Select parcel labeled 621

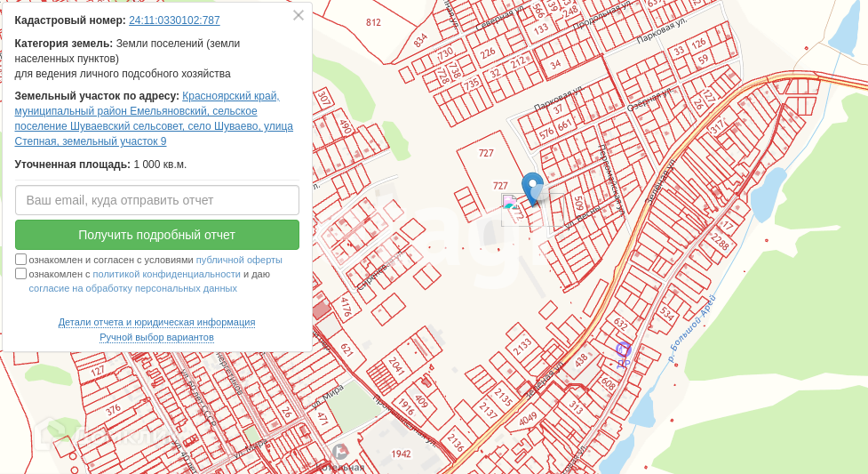(x=347, y=349)
